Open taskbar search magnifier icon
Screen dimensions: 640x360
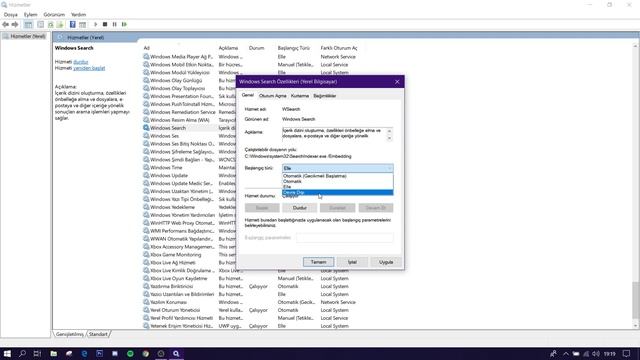pos(22,353)
